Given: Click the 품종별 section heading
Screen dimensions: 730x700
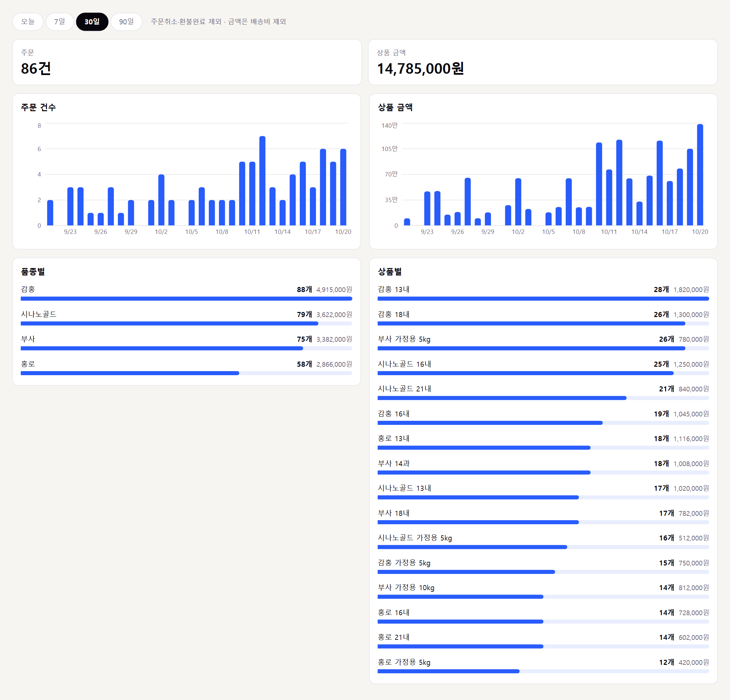Looking at the screenshot, I should (33, 271).
